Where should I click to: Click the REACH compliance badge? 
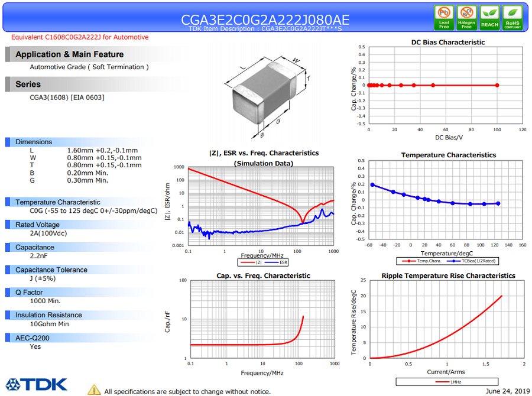[x=489, y=17]
